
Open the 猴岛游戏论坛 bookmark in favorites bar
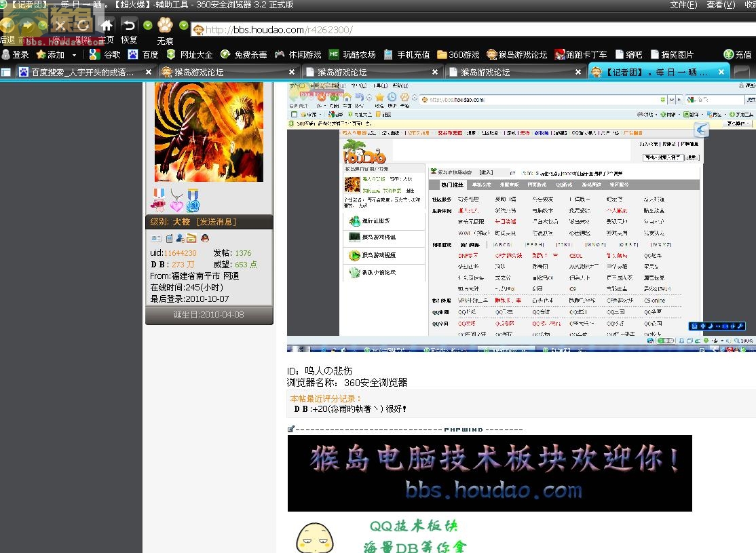(517, 54)
